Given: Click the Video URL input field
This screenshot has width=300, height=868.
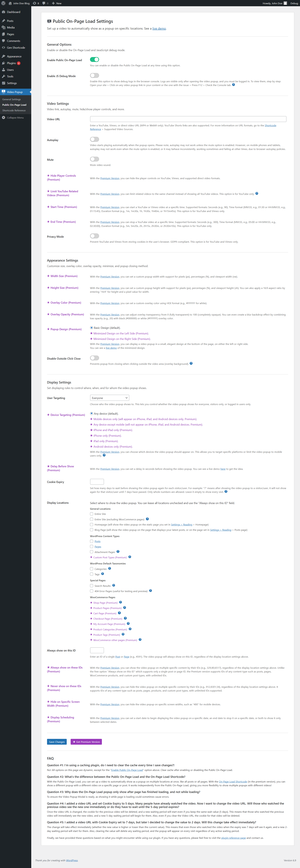Looking at the screenshot, I should click(188, 119).
